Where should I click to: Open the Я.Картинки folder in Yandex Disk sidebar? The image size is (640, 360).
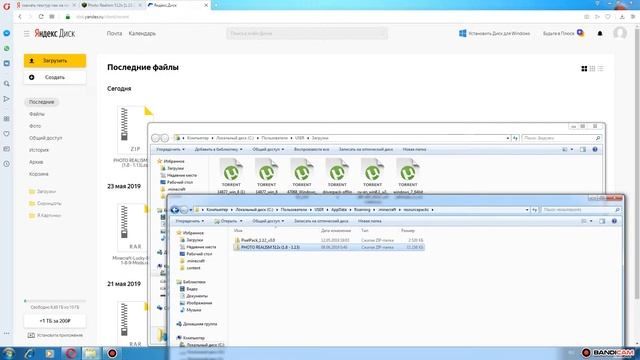(x=44, y=215)
